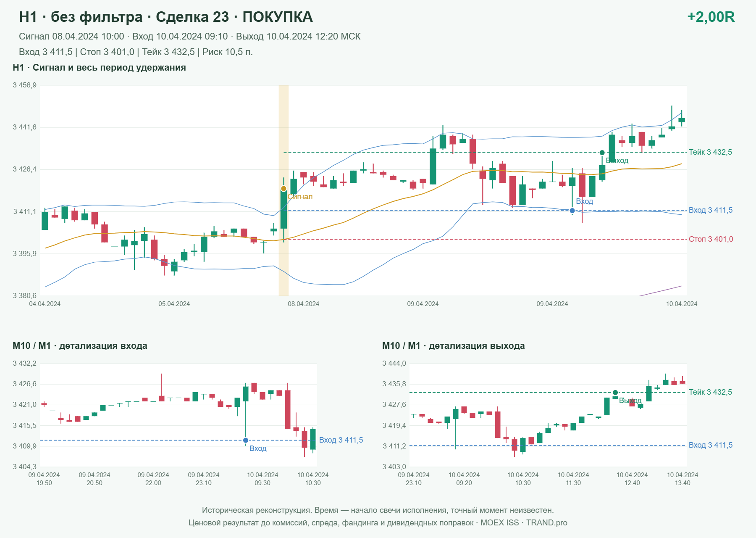Click the 3 426,4 axis value on H1 chart
The width and height of the screenshot is (756, 538).
(x=25, y=169)
